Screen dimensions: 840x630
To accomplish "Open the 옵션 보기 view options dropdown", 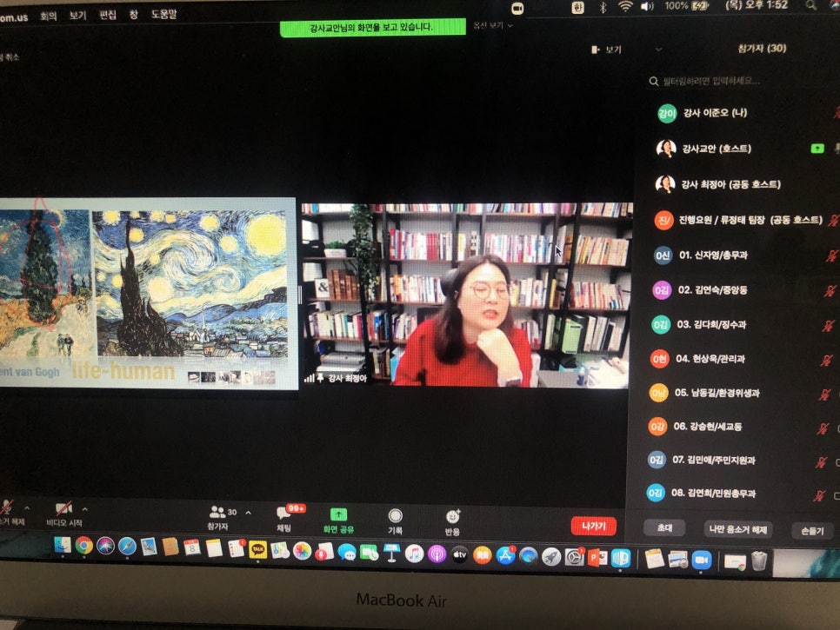I will point(493,25).
